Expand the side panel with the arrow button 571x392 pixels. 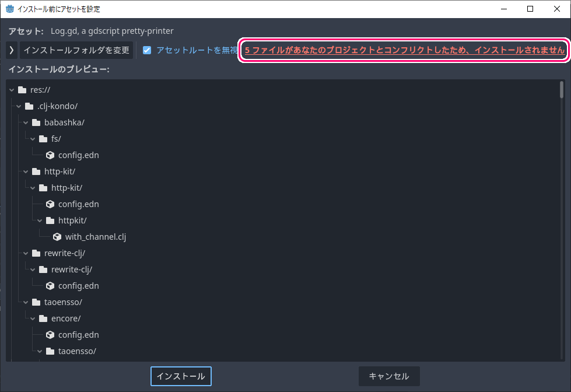pos(12,50)
